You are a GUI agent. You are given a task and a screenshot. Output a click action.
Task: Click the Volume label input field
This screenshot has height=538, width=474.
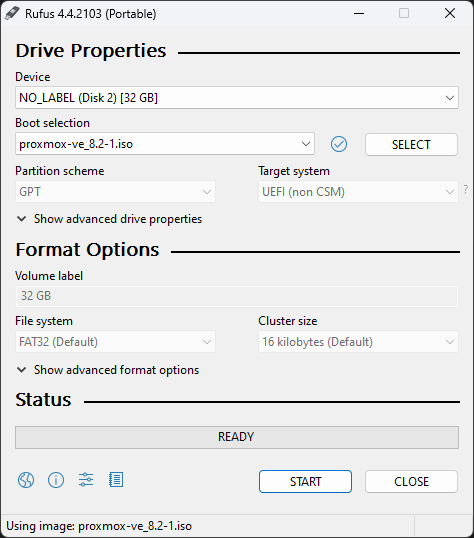pyautogui.click(x=237, y=296)
